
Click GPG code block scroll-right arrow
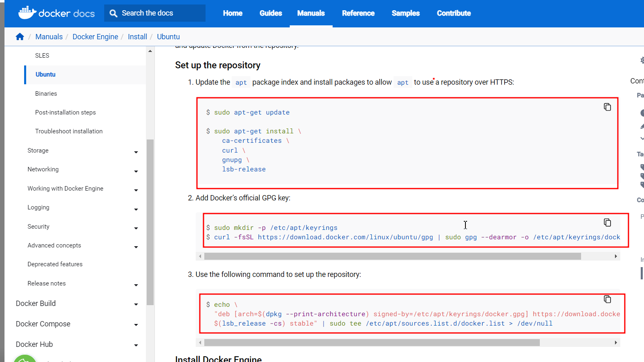tap(616, 256)
